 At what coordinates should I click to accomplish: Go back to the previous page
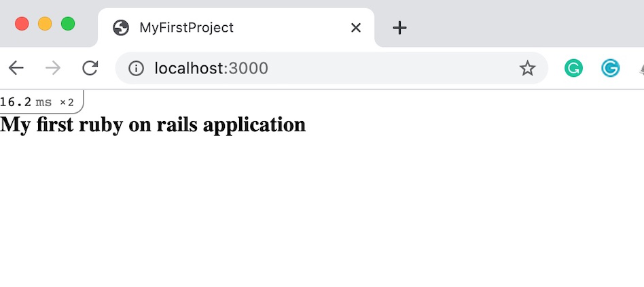pyautogui.click(x=16, y=68)
